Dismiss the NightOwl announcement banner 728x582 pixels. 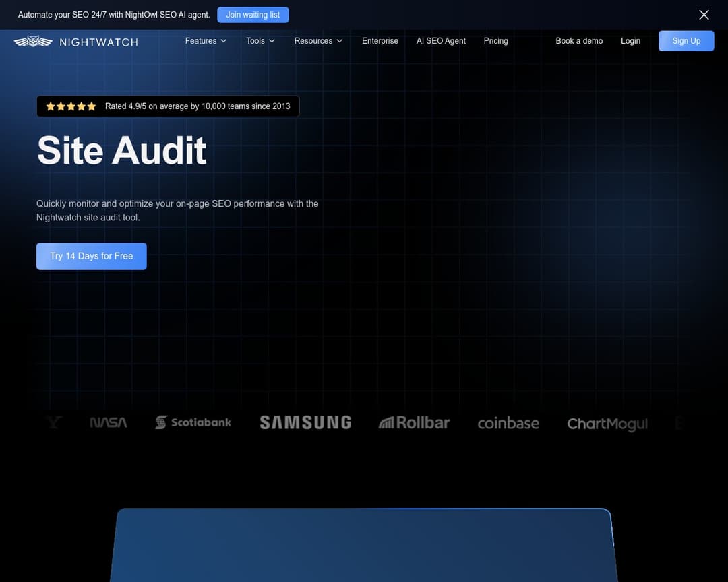coord(704,15)
